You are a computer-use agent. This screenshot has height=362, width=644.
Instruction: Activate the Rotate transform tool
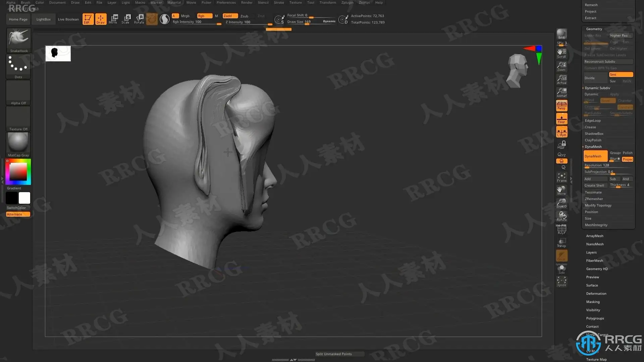pyautogui.click(x=139, y=19)
